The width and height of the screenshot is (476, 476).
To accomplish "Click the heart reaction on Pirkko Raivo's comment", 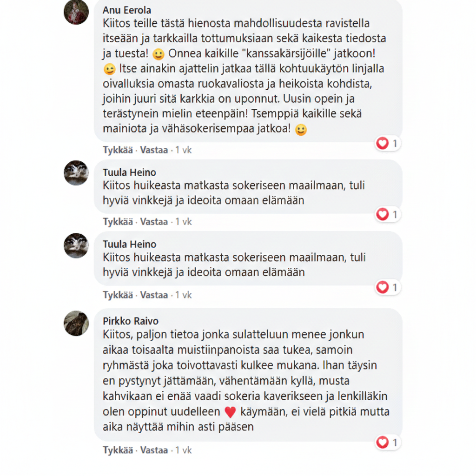I will point(388,443).
